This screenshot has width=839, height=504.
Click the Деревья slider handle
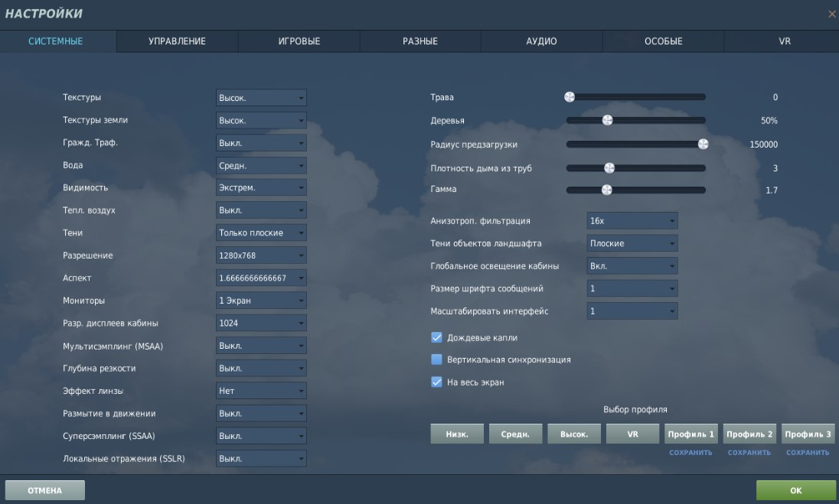click(607, 120)
